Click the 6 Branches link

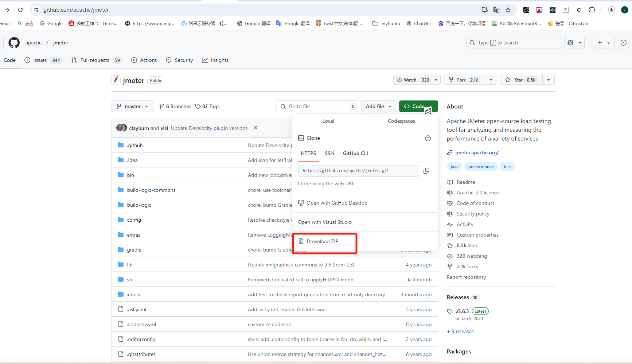coord(175,106)
